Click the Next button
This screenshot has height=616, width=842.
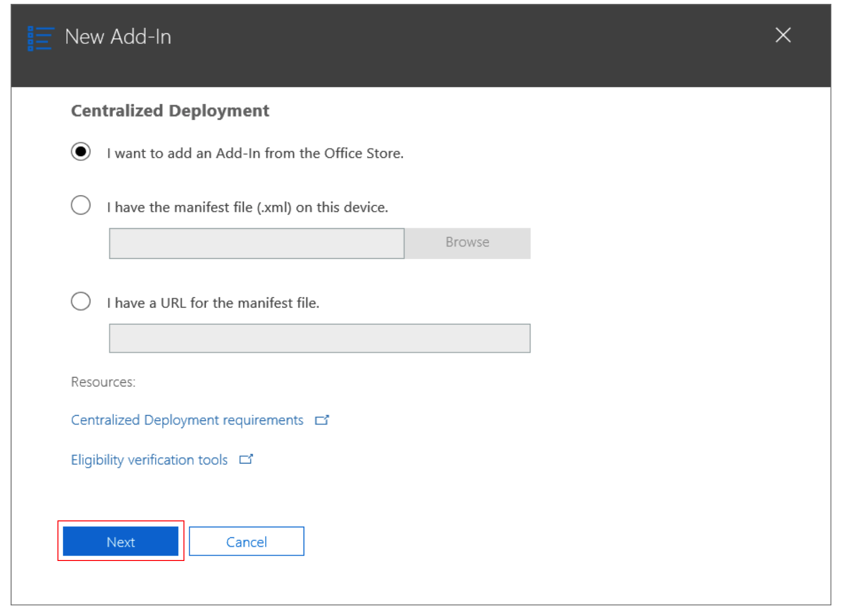click(x=121, y=542)
